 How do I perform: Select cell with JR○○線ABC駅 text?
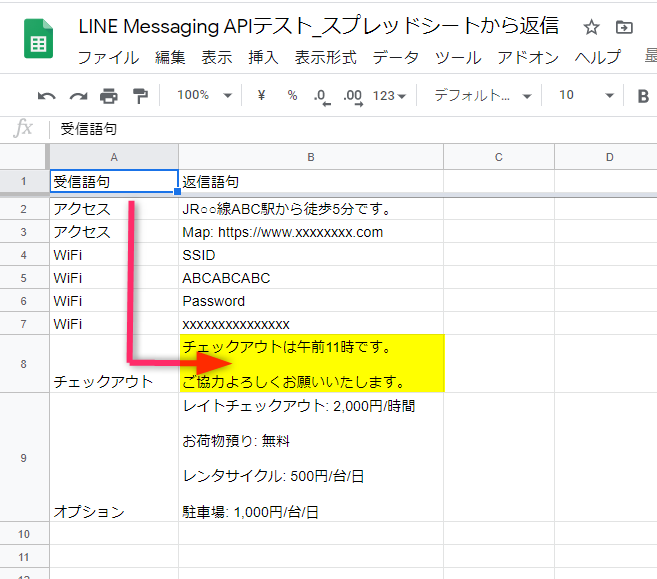pyautogui.click(x=310, y=209)
